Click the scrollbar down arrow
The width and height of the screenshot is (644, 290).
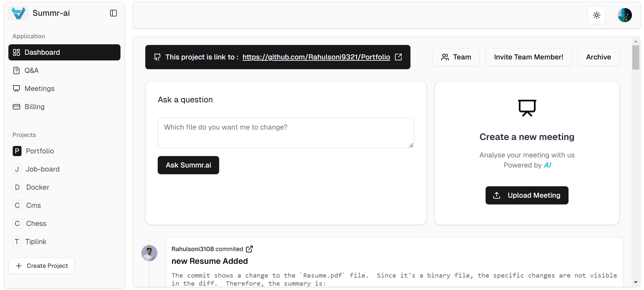coord(636,282)
